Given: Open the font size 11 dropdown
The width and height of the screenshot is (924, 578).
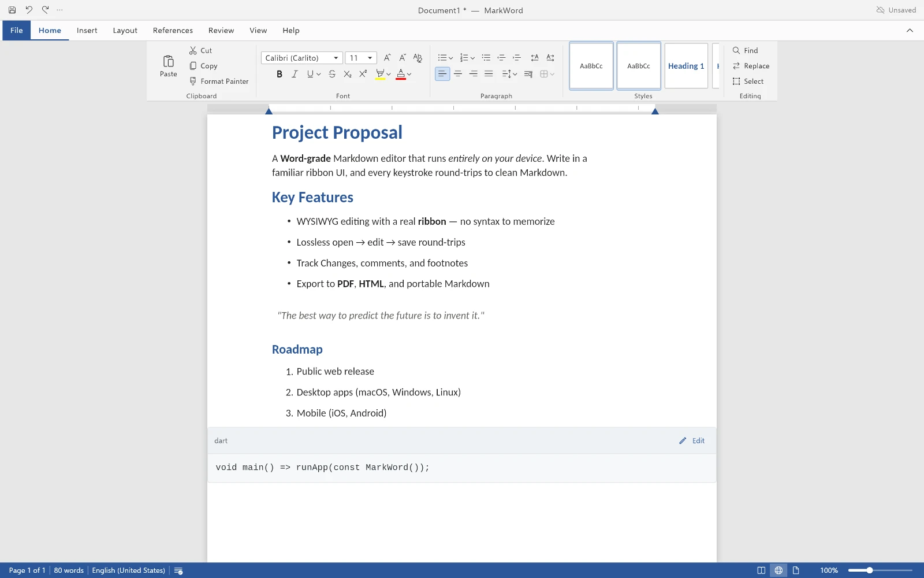Looking at the screenshot, I should 361,58.
